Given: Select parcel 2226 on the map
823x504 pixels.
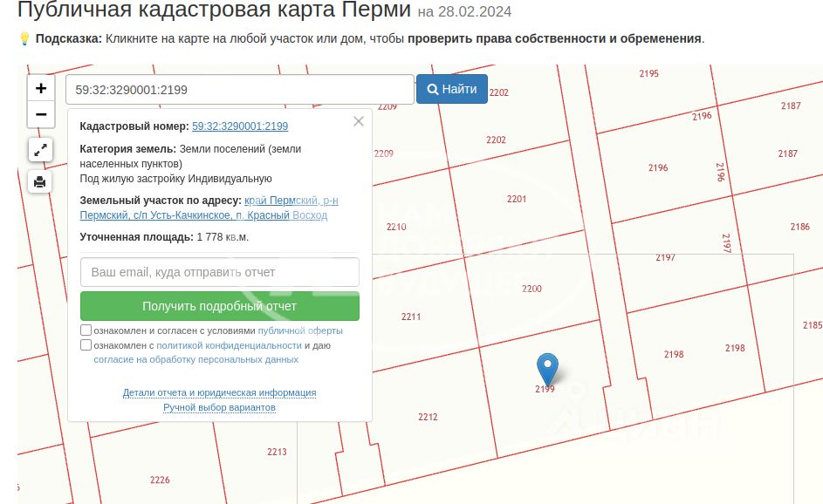Looking at the screenshot, I should pyautogui.click(x=160, y=480).
